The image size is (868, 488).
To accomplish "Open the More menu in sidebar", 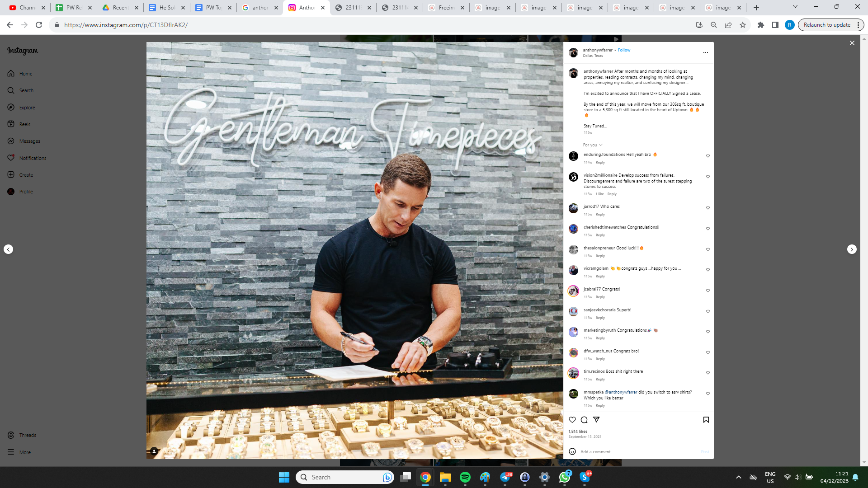I will [x=19, y=452].
